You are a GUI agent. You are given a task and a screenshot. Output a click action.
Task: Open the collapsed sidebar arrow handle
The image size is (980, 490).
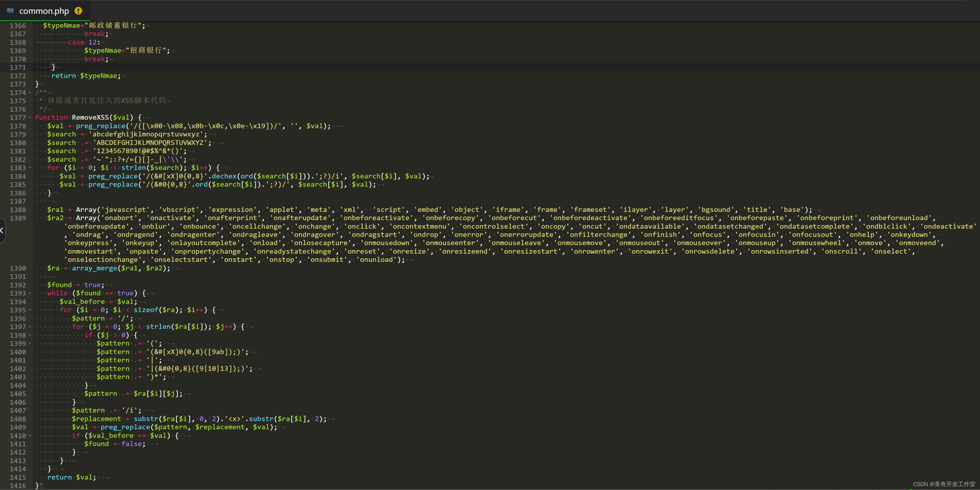(x=2, y=230)
